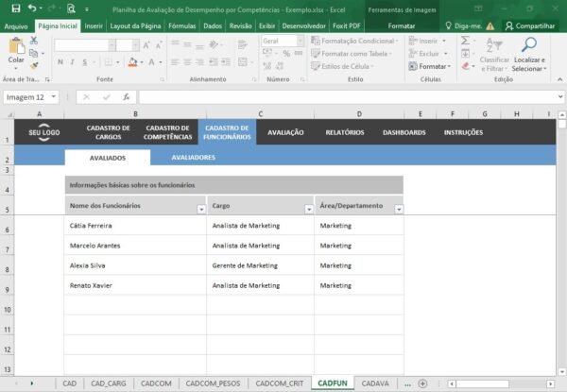Screen dimensions: 567x392
Task: Click the insert function fx icon
Action: pos(127,97)
